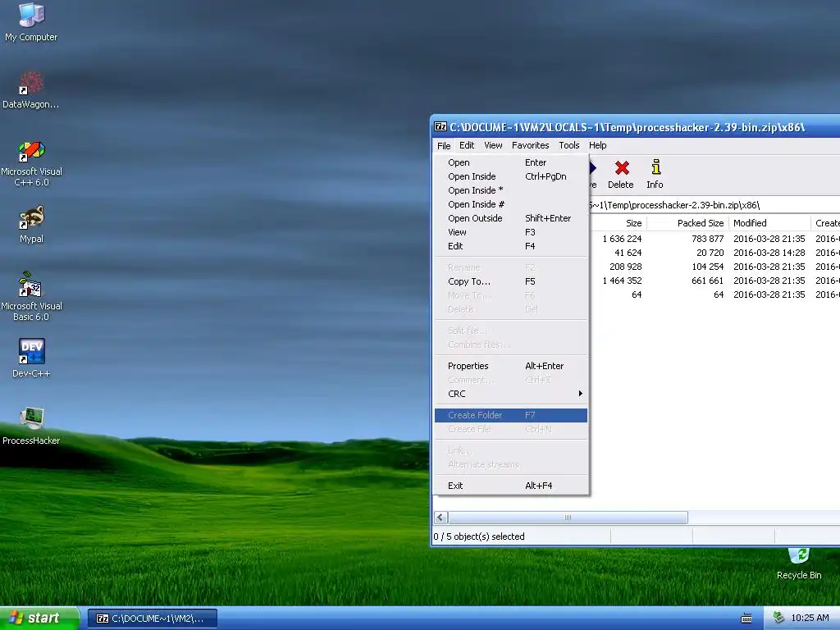840x630 pixels.
Task: Click the archive path address field
Action: pyautogui.click(x=714, y=205)
